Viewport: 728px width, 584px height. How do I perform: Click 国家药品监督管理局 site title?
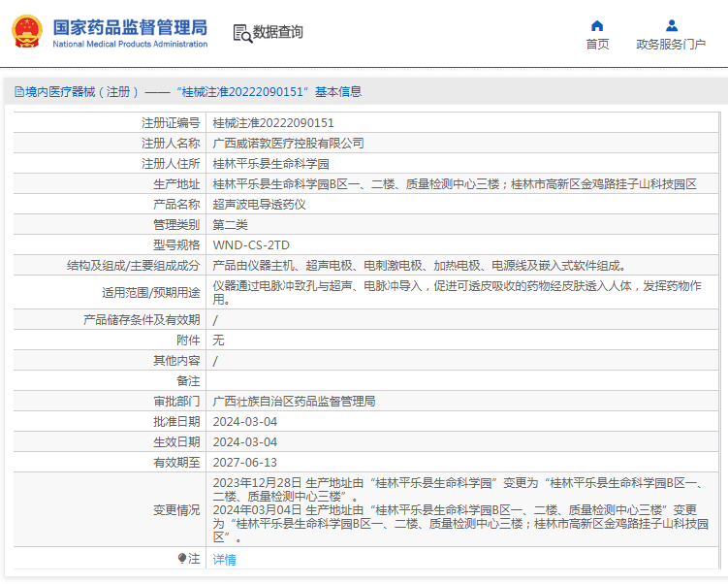pyautogui.click(x=130, y=27)
